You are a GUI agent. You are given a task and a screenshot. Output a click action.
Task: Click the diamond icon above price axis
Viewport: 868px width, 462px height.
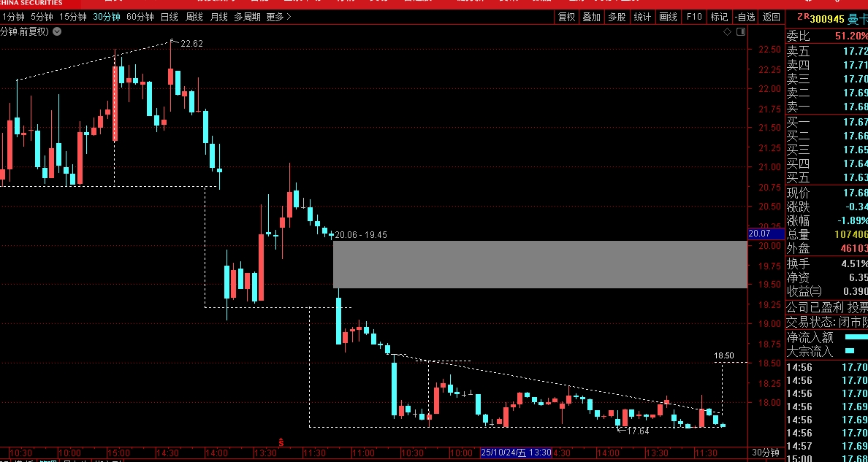tap(728, 32)
